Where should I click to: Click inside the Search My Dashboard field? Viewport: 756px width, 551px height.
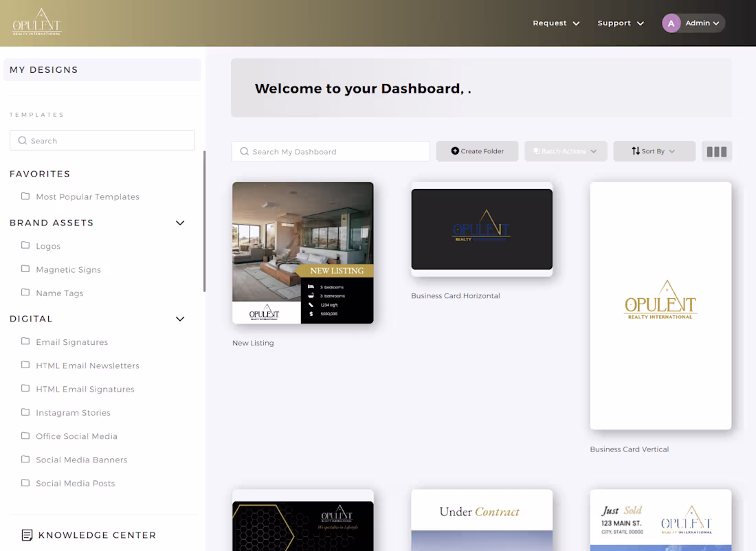[330, 151]
